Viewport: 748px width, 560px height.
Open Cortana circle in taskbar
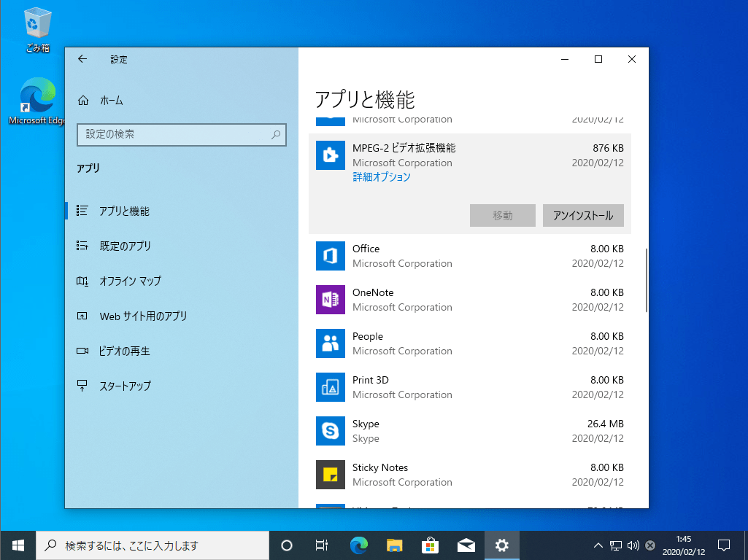pyautogui.click(x=287, y=545)
